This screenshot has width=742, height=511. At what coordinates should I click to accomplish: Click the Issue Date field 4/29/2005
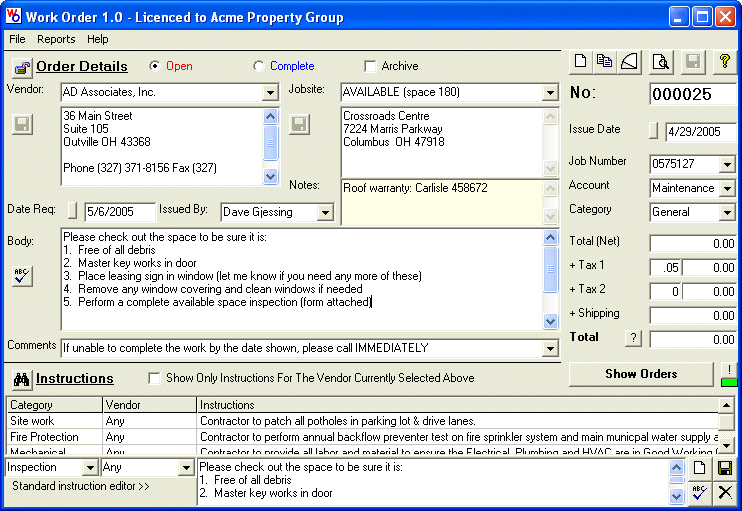701,132
